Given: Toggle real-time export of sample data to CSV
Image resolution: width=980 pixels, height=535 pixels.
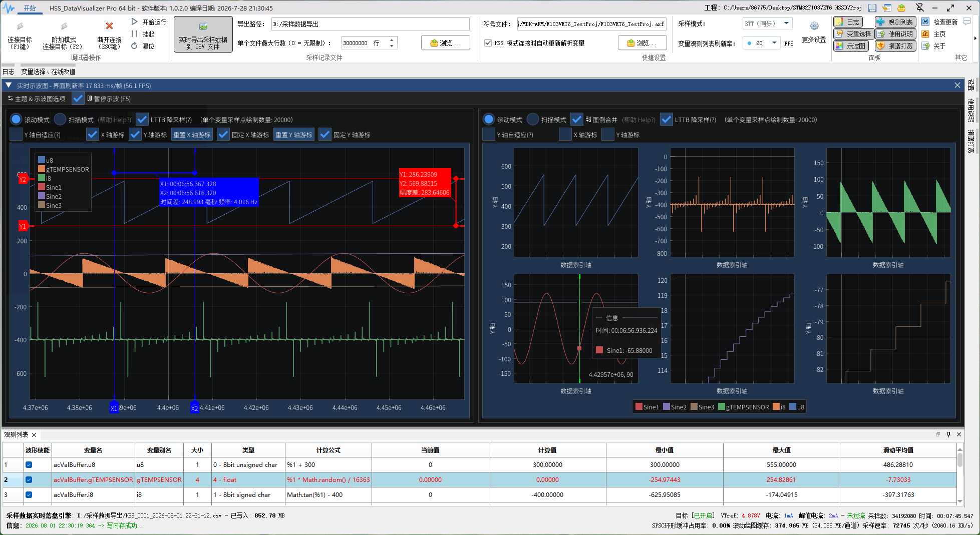Looking at the screenshot, I should click(x=203, y=35).
